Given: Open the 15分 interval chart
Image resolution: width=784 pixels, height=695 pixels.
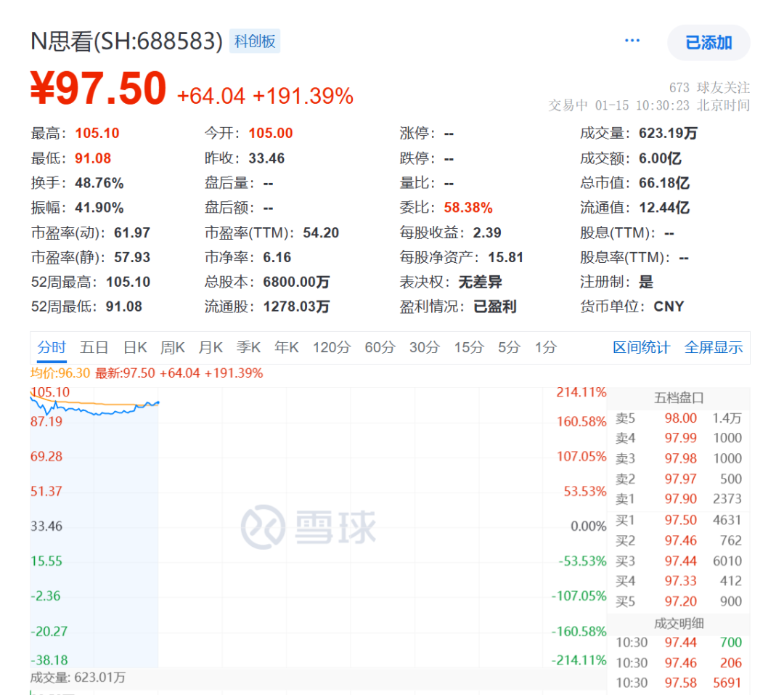Looking at the screenshot, I should click(468, 348).
